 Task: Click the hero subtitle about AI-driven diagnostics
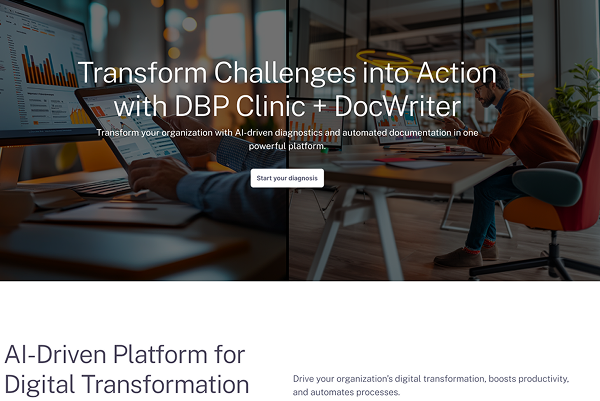[x=286, y=132]
